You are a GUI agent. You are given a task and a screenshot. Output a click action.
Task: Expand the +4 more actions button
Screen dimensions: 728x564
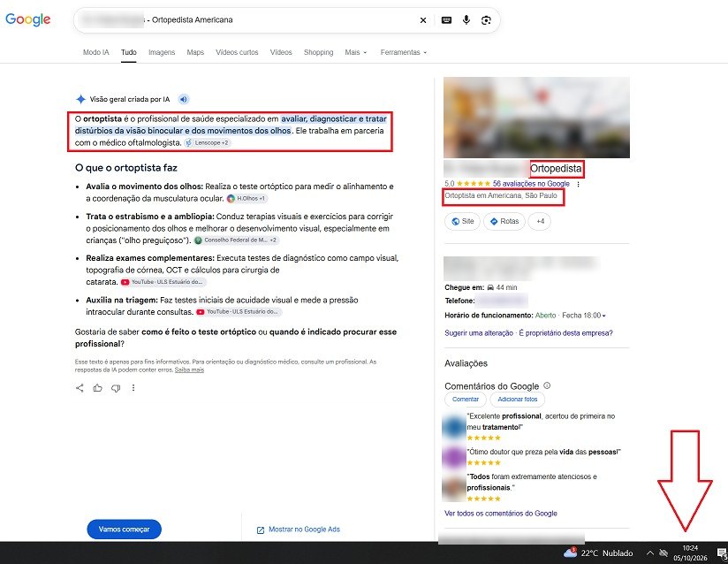[540, 221]
